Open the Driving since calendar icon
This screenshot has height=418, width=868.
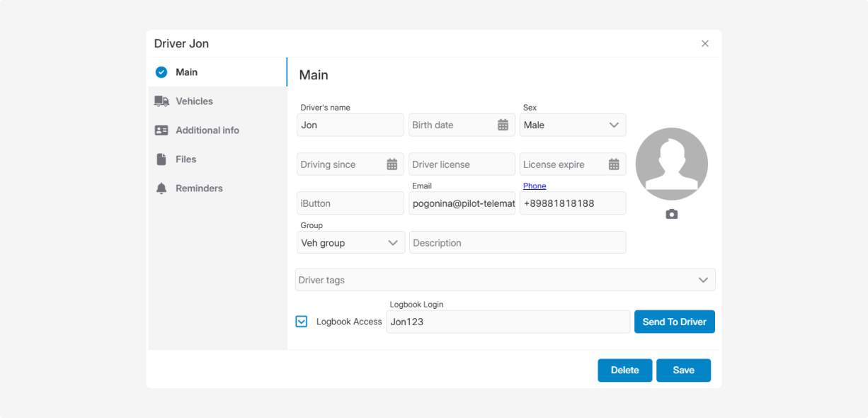click(392, 164)
